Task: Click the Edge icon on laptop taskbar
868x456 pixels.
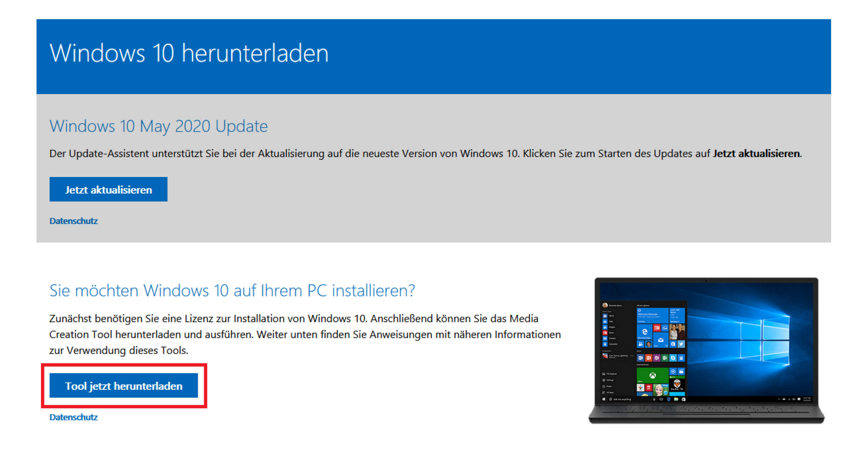Action: 669,399
